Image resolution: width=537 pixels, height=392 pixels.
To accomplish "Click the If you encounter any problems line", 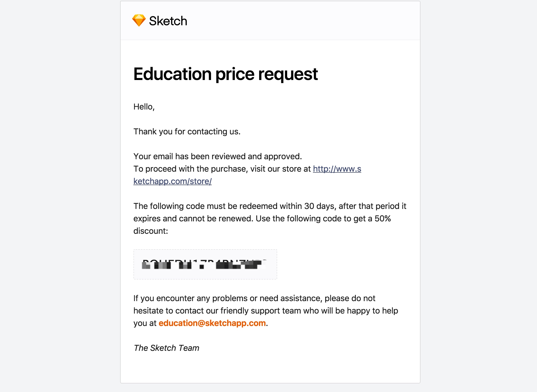I will coord(254,298).
